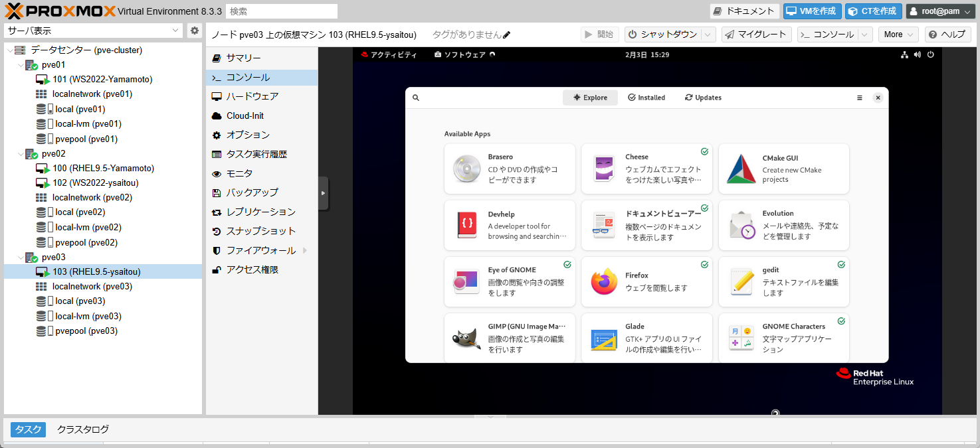The image size is (980, 448).
Task: Click the GIMP app icon
Action: [x=466, y=338]
